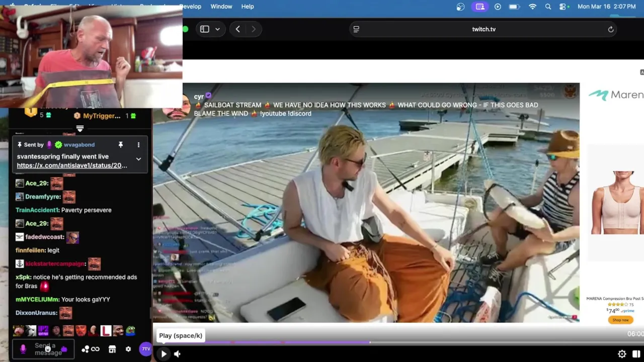644x362 pixels.
Task: Select the green Pepe frog emote
Action: click(x=131, y=331)
